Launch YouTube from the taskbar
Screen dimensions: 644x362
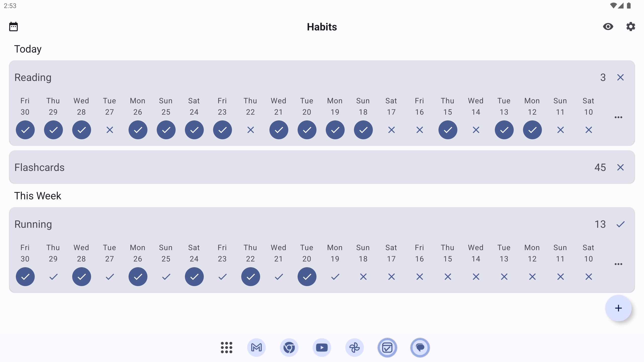322,348
